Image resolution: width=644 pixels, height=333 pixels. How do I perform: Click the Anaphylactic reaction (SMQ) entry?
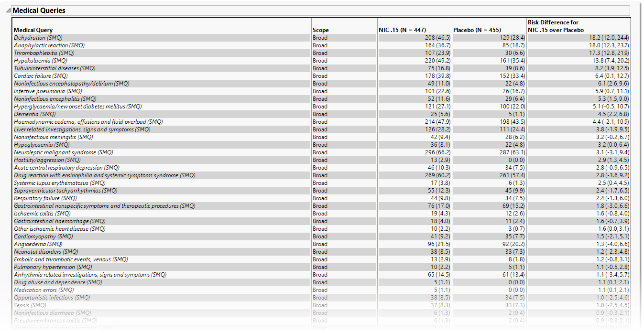pyautogui.click(x=49, y=45)
